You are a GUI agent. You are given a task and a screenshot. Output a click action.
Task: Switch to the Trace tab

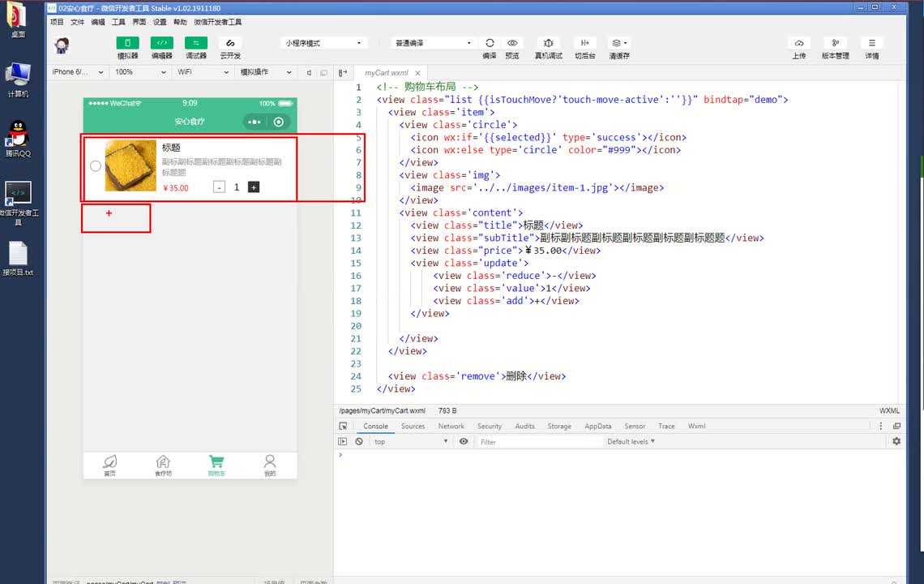point(666,426)
